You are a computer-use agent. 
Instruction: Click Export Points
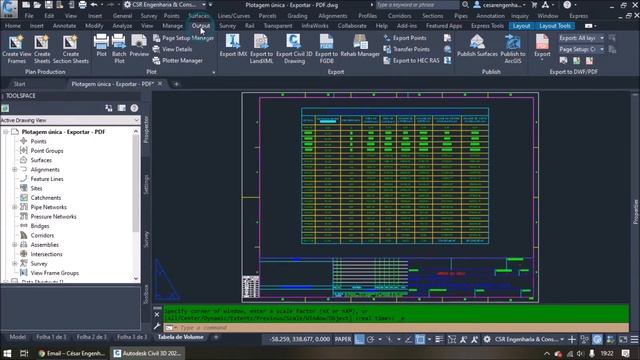pyautogui.click(x=405, y=38)
